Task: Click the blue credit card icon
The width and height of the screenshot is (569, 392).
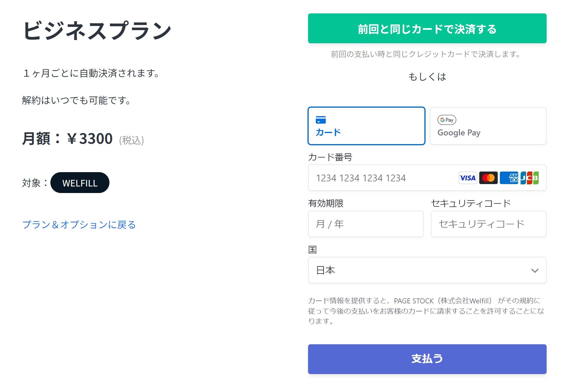Action: (x=321, y=120)
